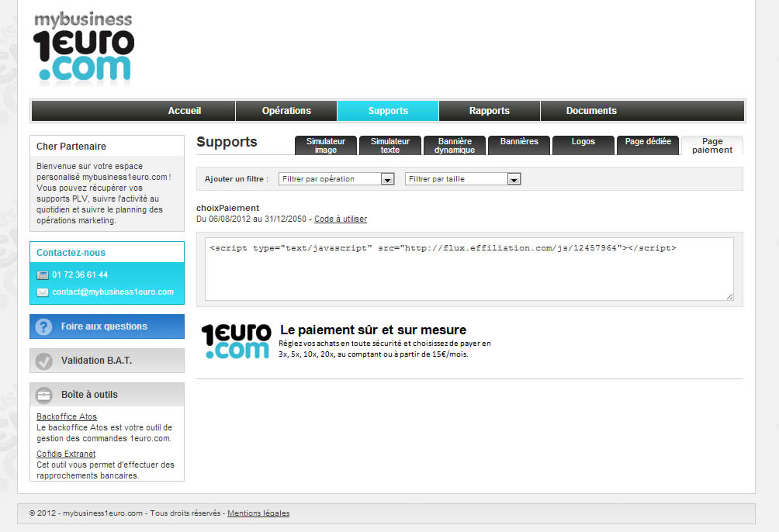This screenshot has height=532, width=779.
Task: Click the choixPaiement title text
Action: (227, 208)
